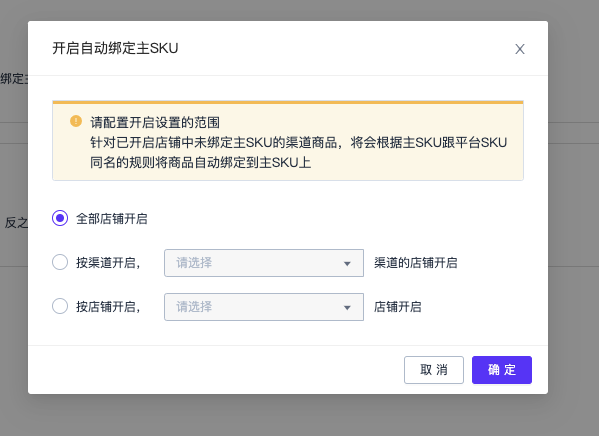Click the 按店铺开启 label text
This screenshot has width=599, height=436.
(108, 306)
